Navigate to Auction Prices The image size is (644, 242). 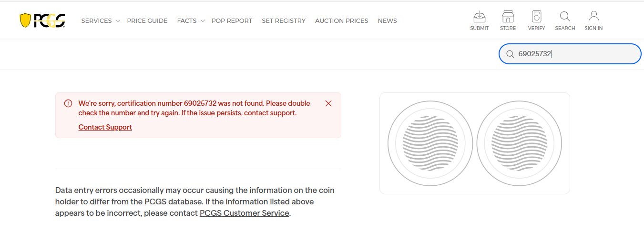pos(341,21)
